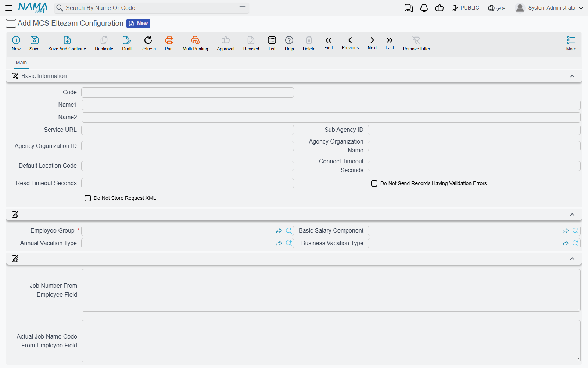Open the More toolbar menu
588x368 pixels.
coord(571,43)
